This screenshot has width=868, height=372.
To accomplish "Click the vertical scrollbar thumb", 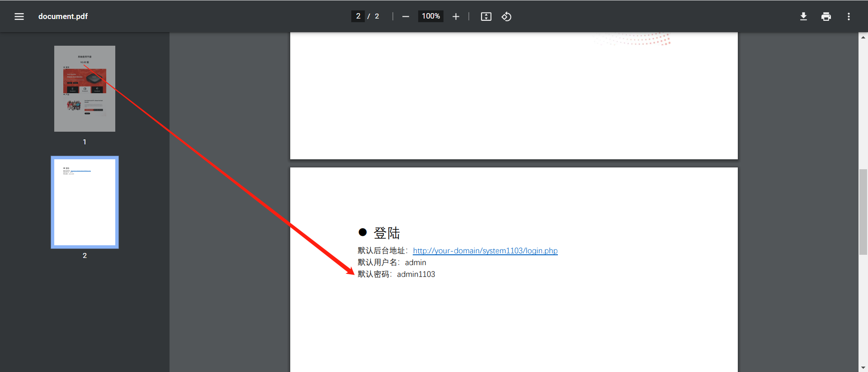I will click(863, 212).
